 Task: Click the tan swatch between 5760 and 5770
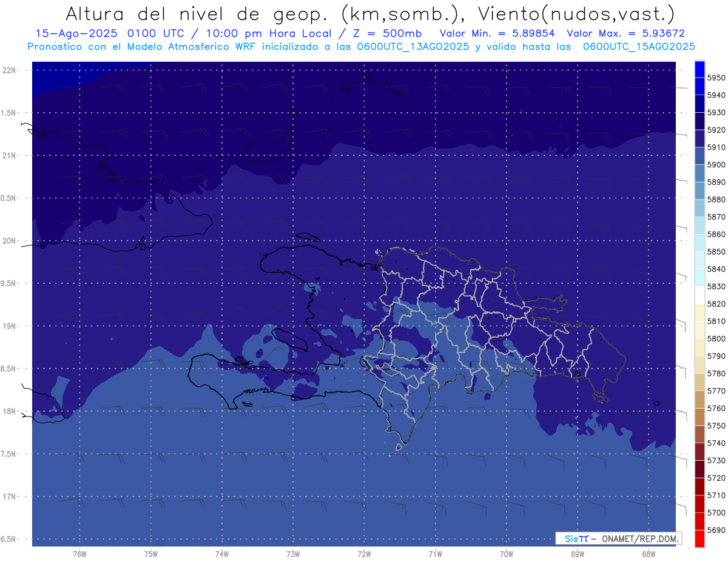point(699,399)
